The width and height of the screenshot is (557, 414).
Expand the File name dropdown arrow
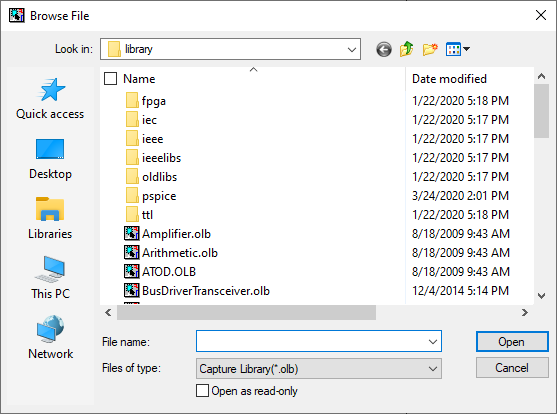coord(433,342)
